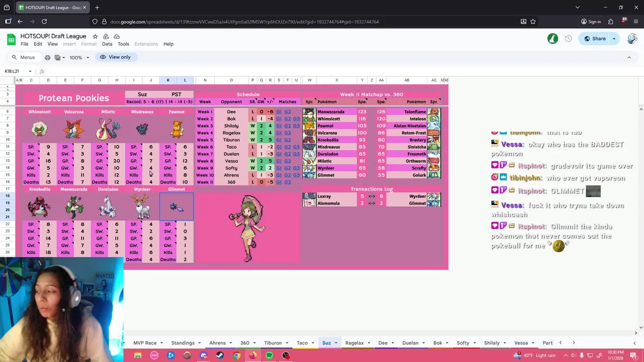Image resolution: width=644 pixels, height=362 pixels.
Task: Collapse the toolbar with the chevron
Action: click(629, 57)
